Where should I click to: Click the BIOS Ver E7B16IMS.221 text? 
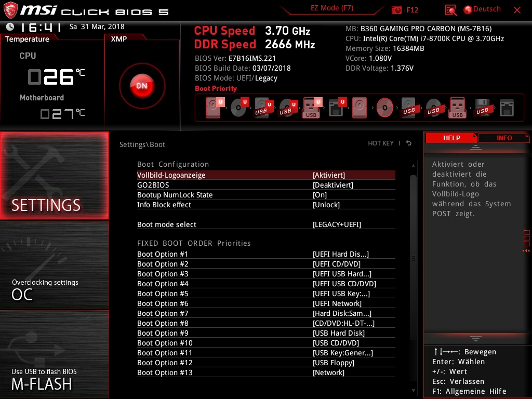pyautogui.click(x=235, y=58)
